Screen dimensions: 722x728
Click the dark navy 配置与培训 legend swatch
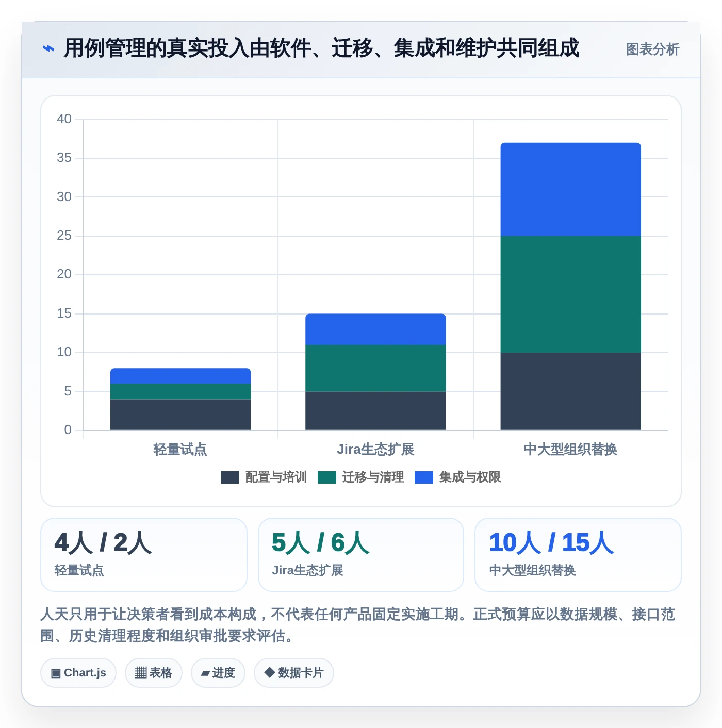[229, 477]
